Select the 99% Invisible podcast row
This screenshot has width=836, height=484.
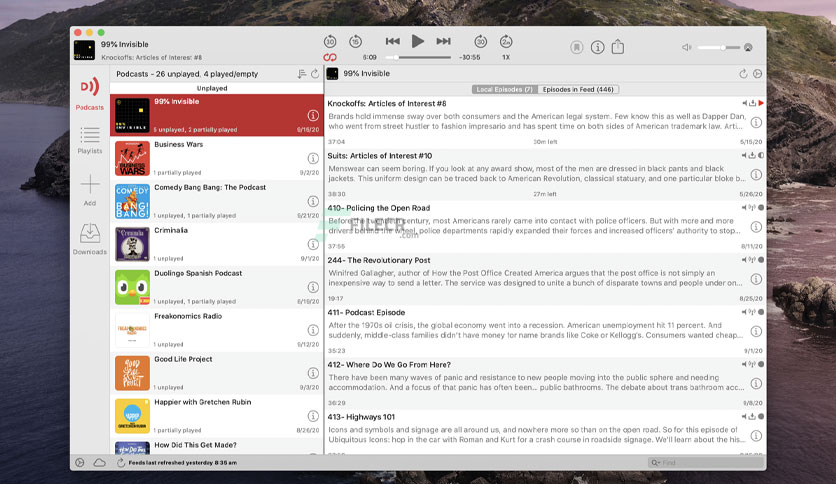(217, 115)
